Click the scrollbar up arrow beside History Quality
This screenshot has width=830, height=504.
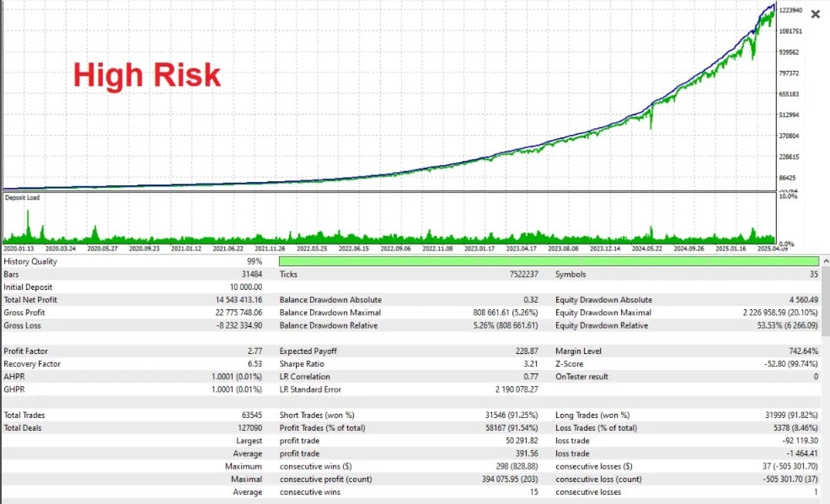[x=825, y=261]
